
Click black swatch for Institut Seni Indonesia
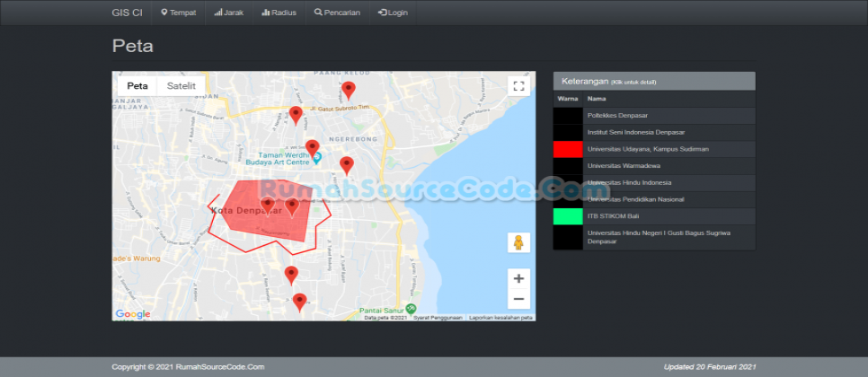tap(568, 132)
